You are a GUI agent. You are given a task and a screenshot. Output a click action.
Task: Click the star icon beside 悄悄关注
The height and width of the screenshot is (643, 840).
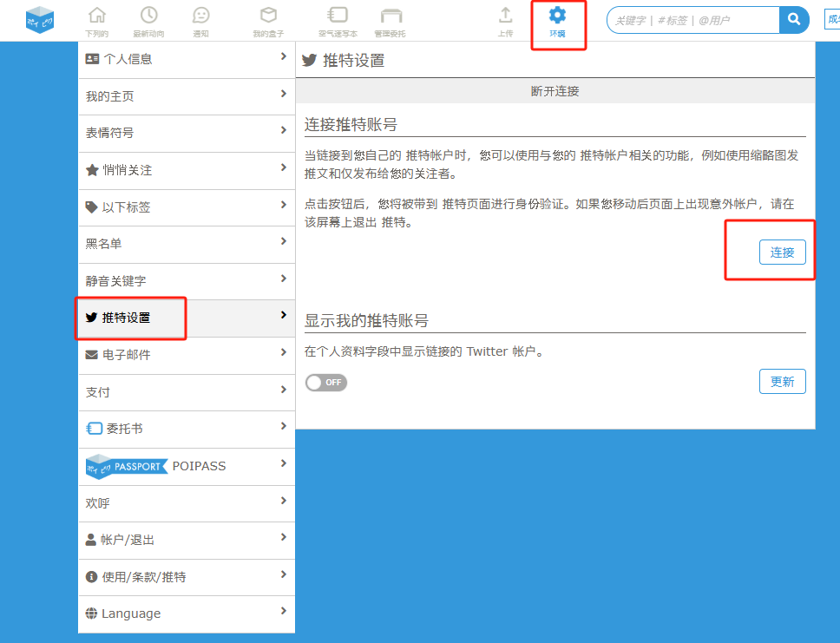click(92, 170)
